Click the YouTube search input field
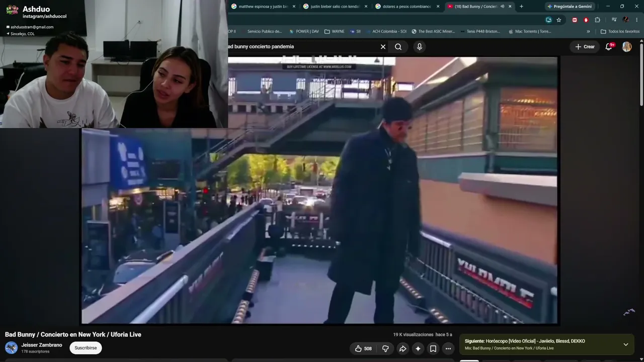The image size is (644, 362). 301,47
